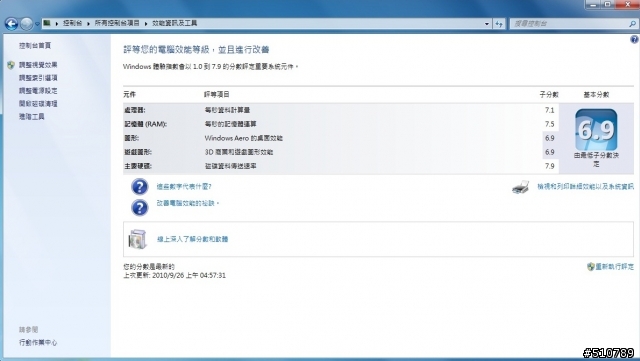Image resolution: width=640 pixels, height=361 pixels.
Task: Go to 控制台首頁 in sidebar
Action: pos(35,45)
